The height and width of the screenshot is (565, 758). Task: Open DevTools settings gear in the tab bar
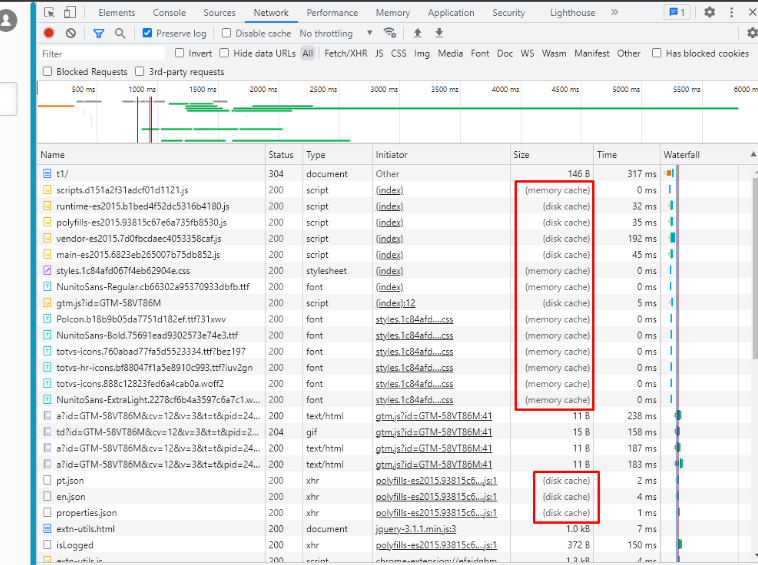pyautogui.click(x=709, y=12)
